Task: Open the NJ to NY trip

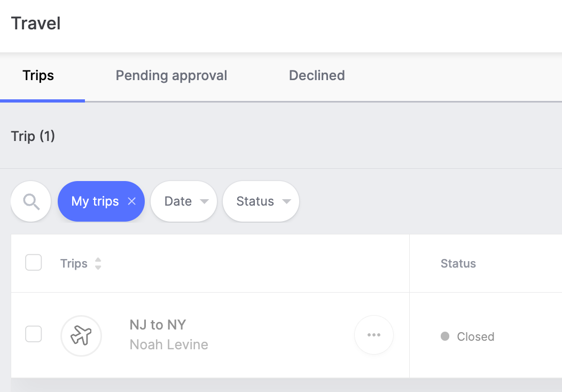Action: coord(158,325)
